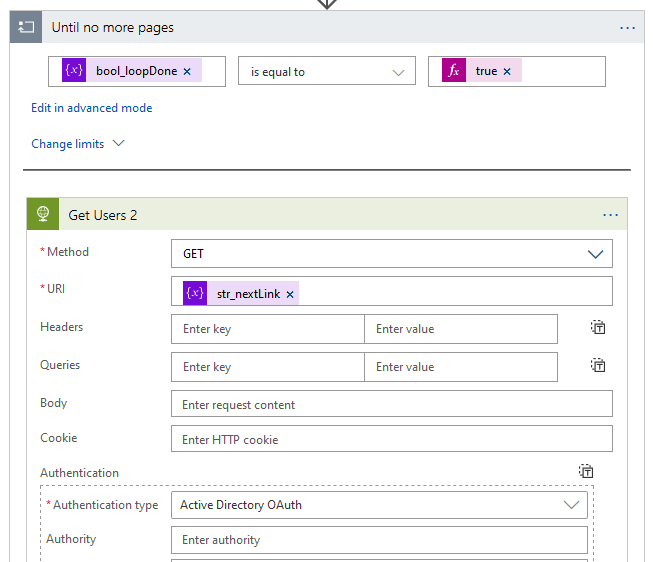The height and width of the screenshot is (562, 653).
Task: Click the Authority input field
Action: pos(379,540)
